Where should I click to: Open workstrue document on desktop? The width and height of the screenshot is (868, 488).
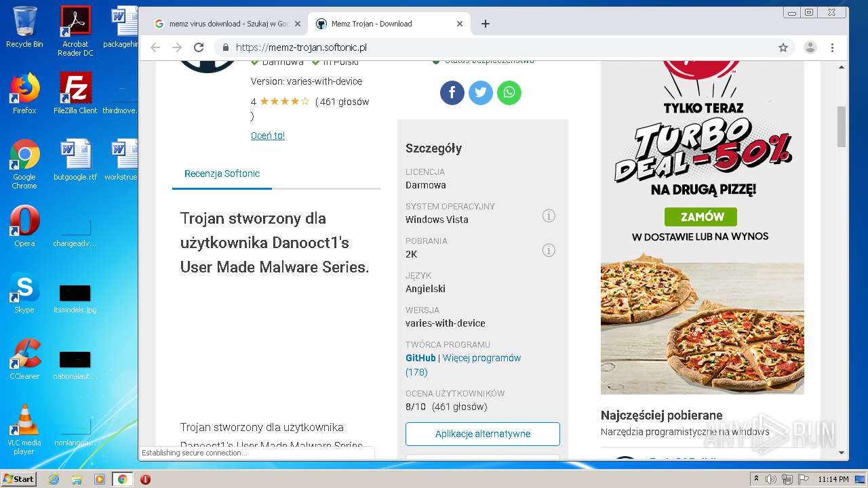(x=121, y=160)
